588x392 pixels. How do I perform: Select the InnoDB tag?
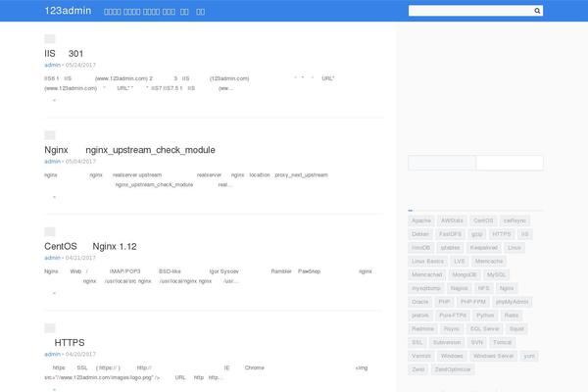coord(420,248)
